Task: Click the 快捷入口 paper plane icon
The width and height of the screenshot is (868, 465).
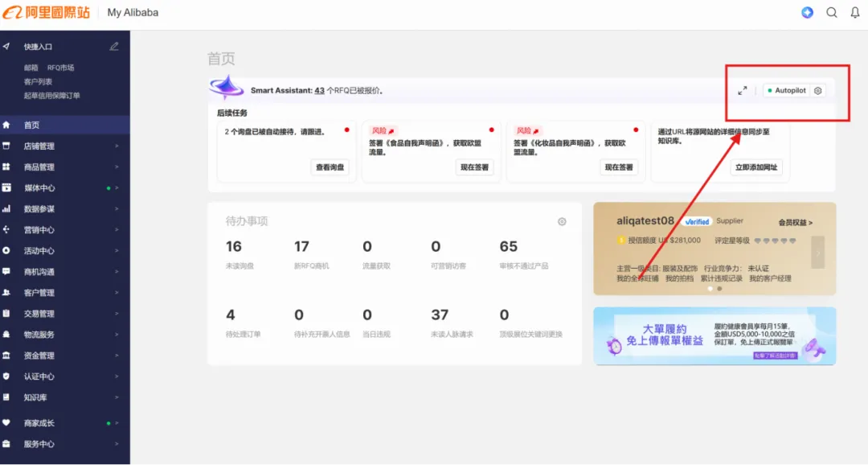Action: pyautogui.click(x=6, y=47)
